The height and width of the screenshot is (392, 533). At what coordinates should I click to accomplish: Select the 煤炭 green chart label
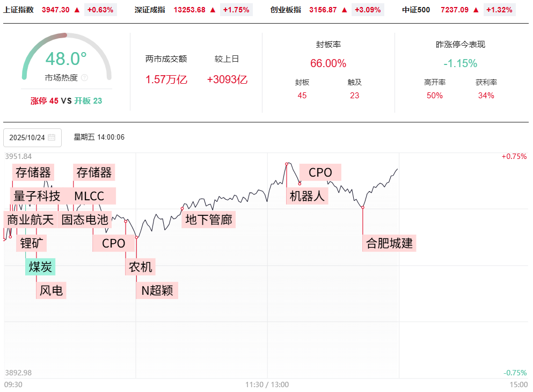(x=40, y=266)
